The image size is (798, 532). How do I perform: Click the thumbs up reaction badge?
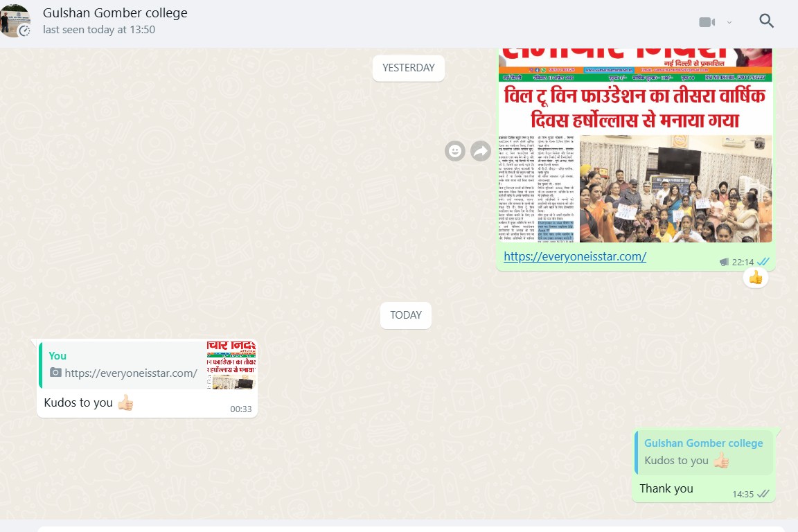[756, 278]
